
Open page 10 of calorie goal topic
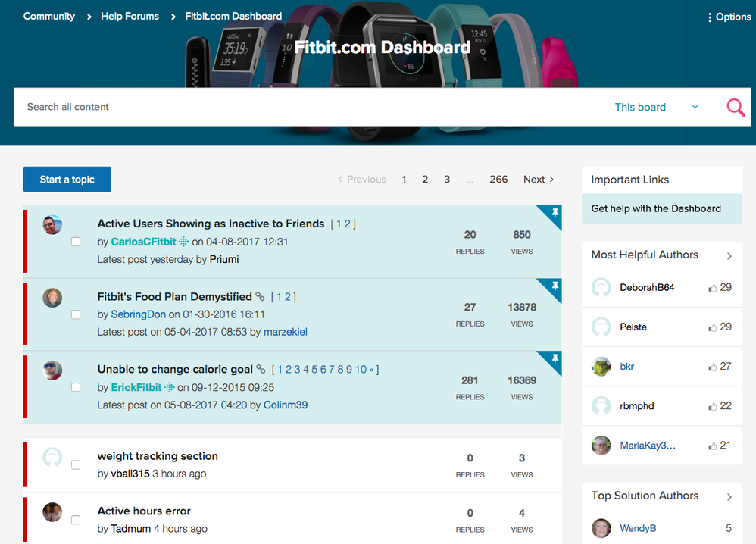click(x=361, y=370)
